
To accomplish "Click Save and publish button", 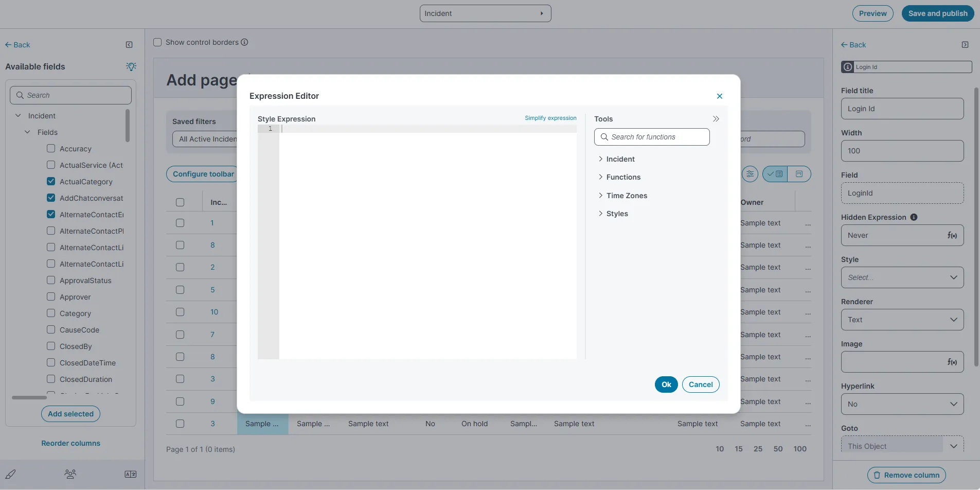I will [x=938, y=13].
